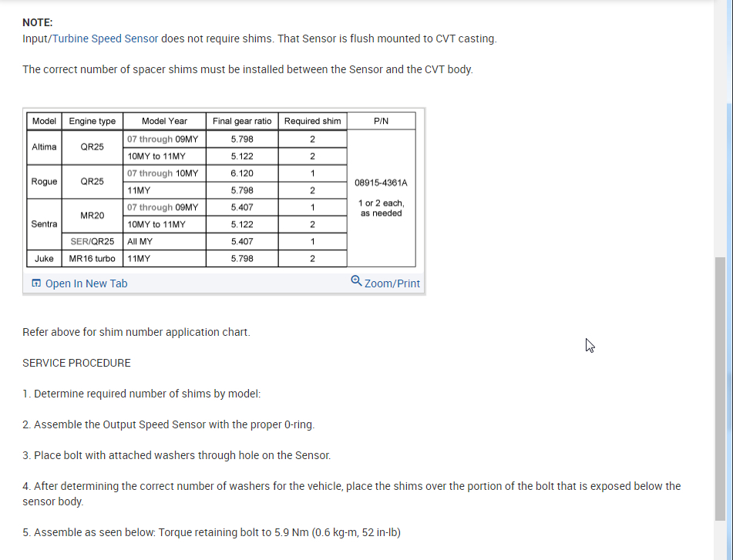Click the MR20 engine type cell
Viewport: 733px width, 560px height.
click(92, 216)
